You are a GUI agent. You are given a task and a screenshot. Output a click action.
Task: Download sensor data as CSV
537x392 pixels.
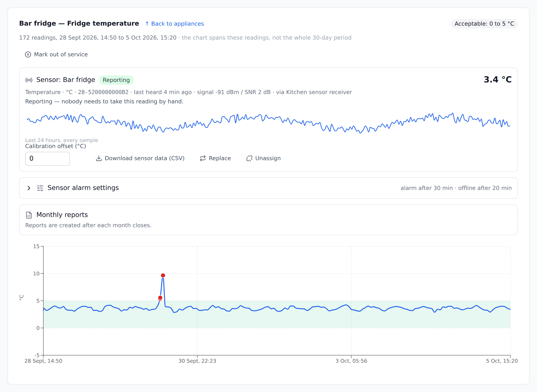point(140,158)
